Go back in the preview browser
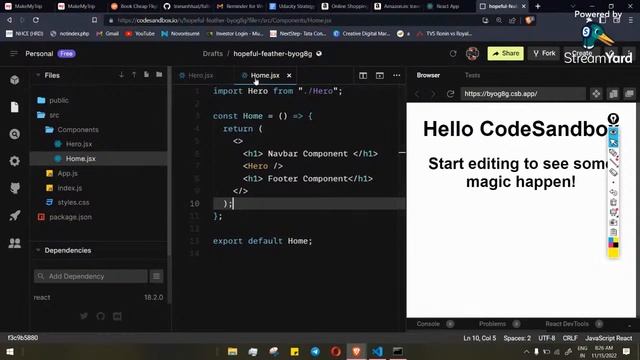The width and height of the screenshot is (640, 360). click(x=417, y=94)
